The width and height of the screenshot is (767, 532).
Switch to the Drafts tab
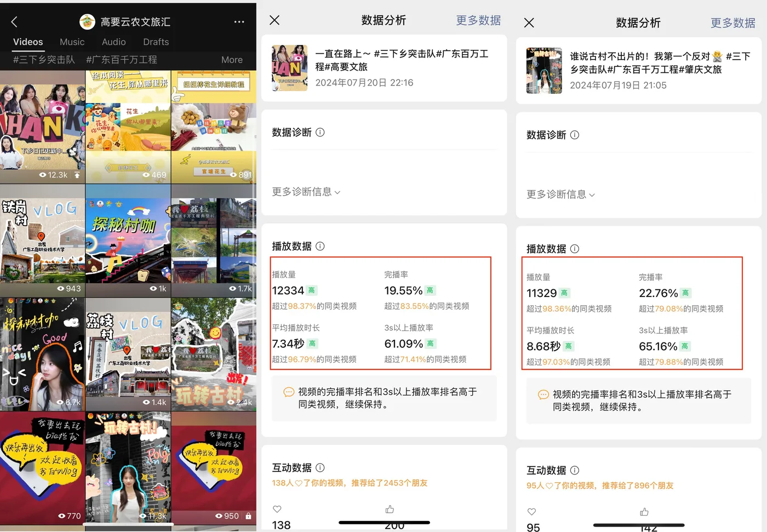[156, 42]
